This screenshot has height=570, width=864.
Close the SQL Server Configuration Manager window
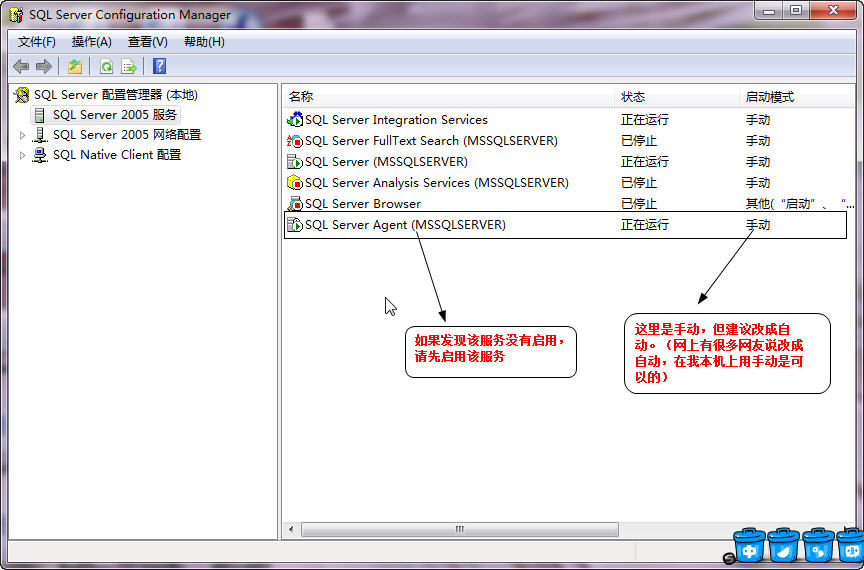pyautogui.click(x=833, y=10)
